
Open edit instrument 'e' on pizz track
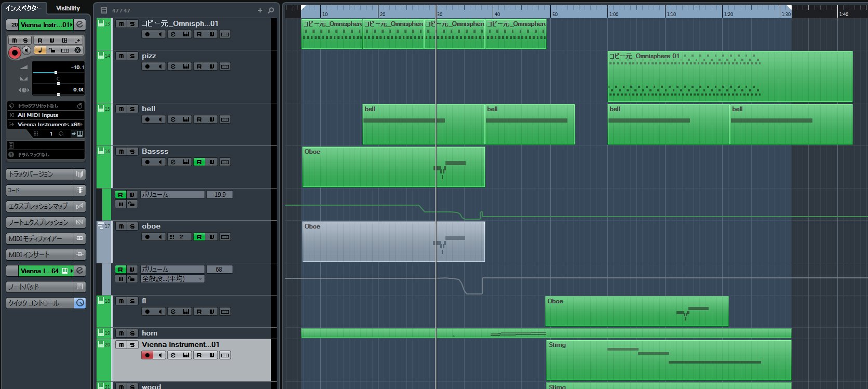[x=173, y=66]
